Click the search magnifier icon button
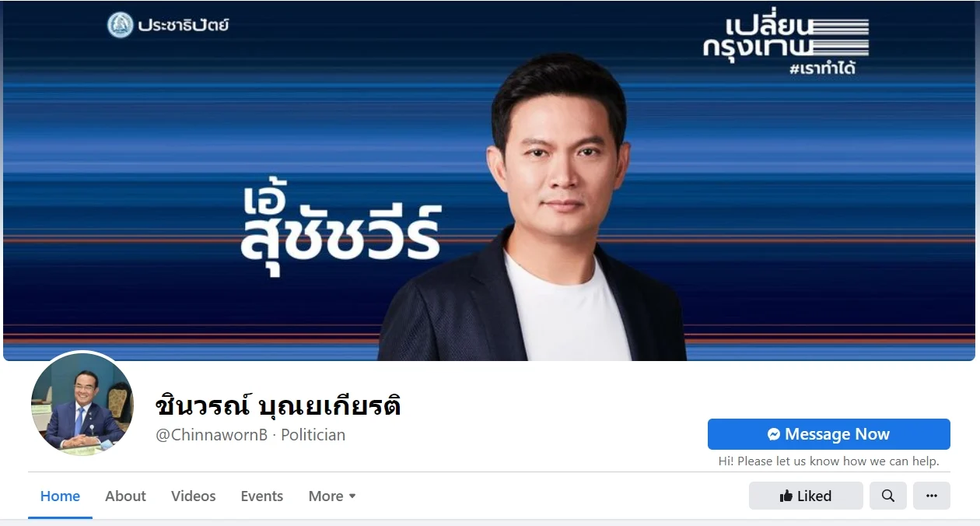 [x=888, y=496]
